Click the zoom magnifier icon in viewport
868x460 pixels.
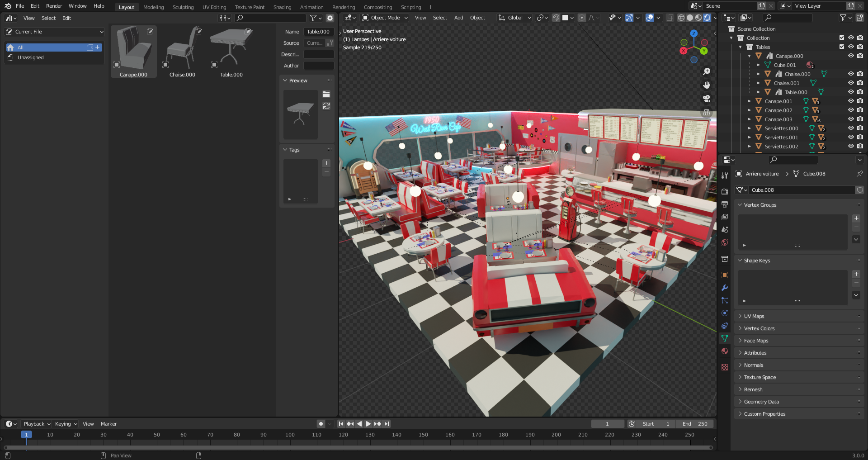pyautogui.click(x=707, y=71)
